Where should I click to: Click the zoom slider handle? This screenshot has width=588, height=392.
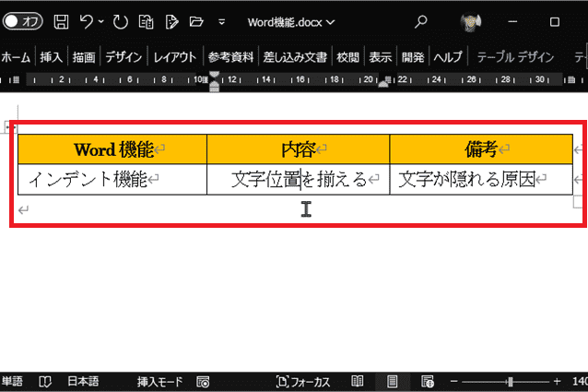[510, 382]
